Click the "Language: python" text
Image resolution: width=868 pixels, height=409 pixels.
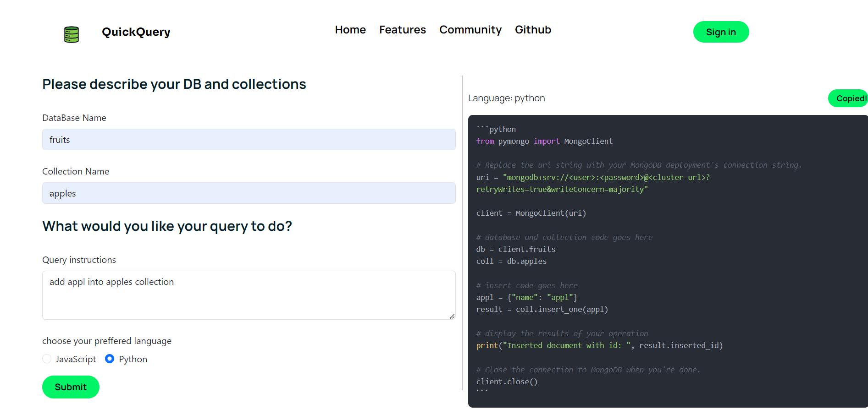506,98
